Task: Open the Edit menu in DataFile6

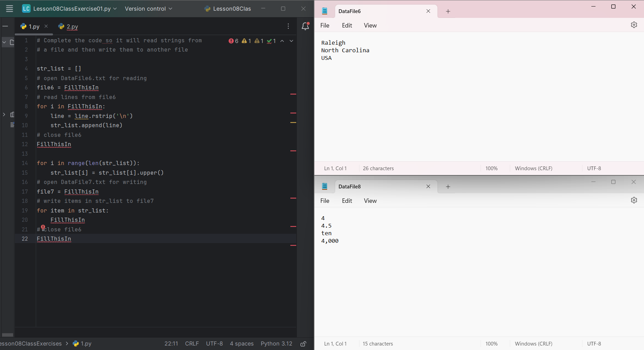Action: coord(346,25)
